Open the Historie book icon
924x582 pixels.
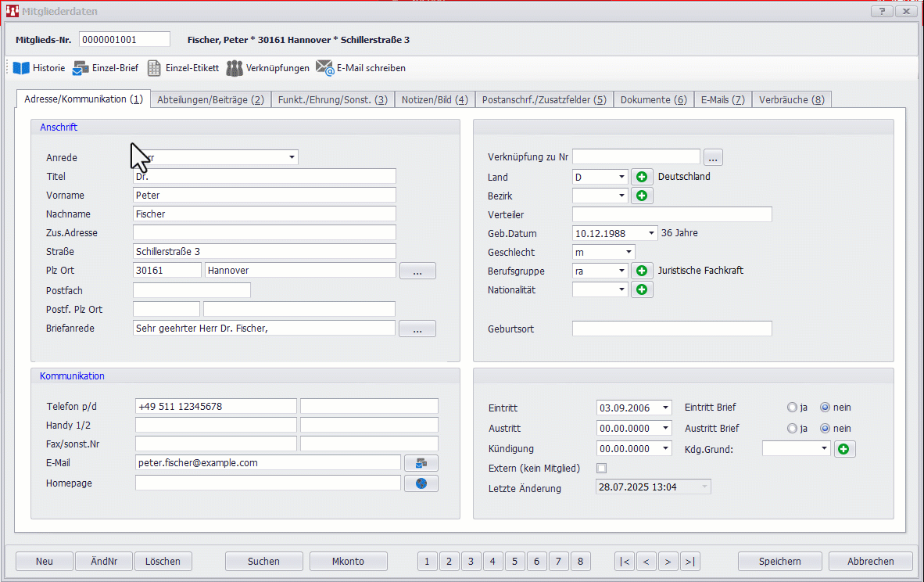tap(21, 68)
